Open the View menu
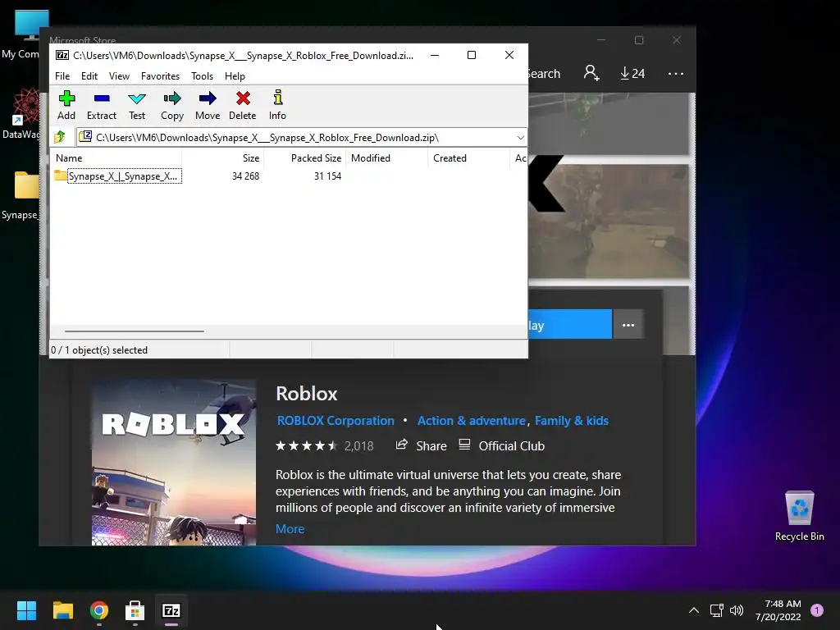Image resolution: width=840 pixels, height=630 pixels. (x=119, y=76)
